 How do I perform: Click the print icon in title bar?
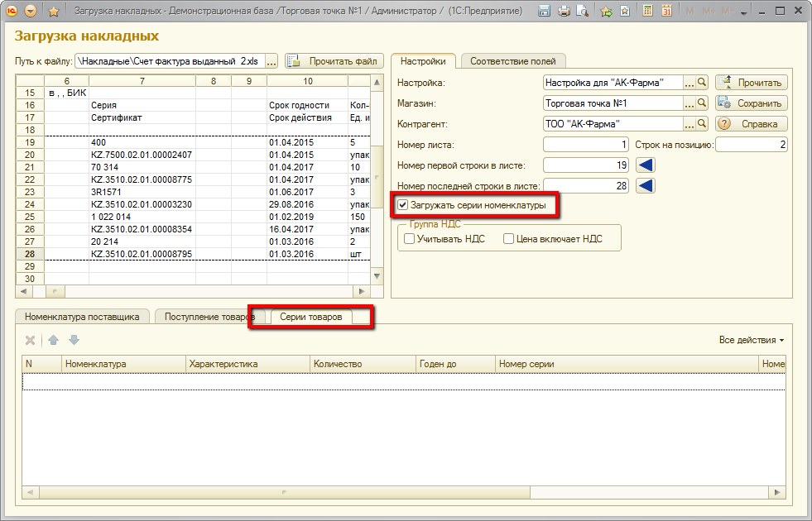pos(564,12)
